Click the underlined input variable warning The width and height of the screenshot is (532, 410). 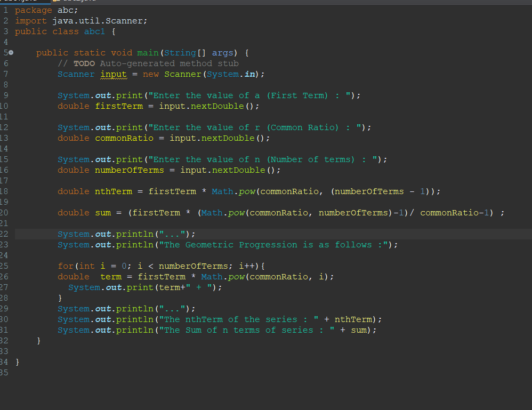[x=114, y=74]
